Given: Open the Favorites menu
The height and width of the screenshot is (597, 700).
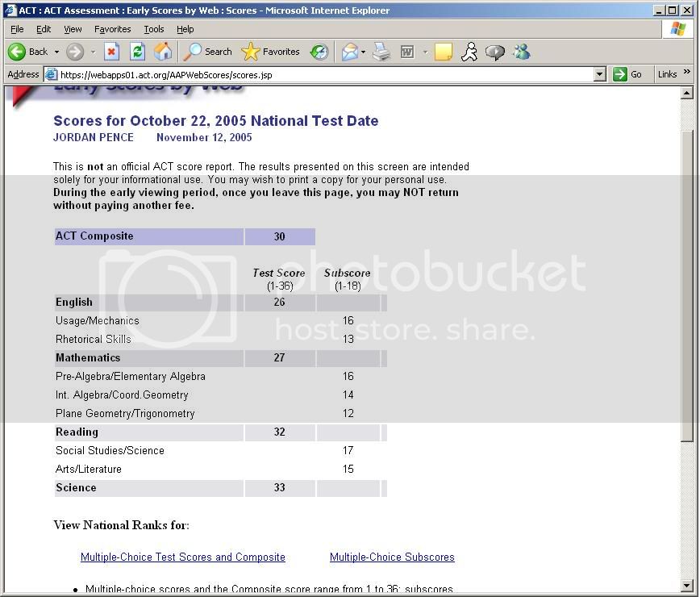Looking at the screenshot, I should click(113, 29).
